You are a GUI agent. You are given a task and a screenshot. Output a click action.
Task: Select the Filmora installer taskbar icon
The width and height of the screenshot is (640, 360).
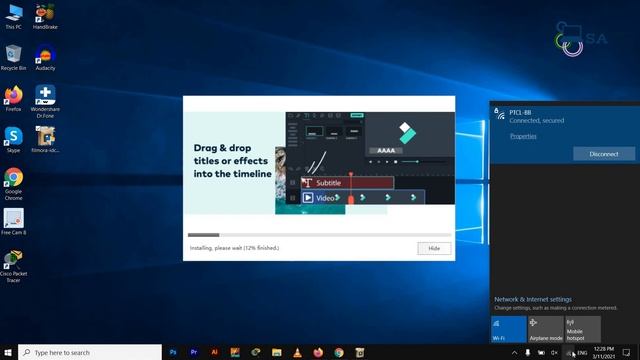(360, 352)
